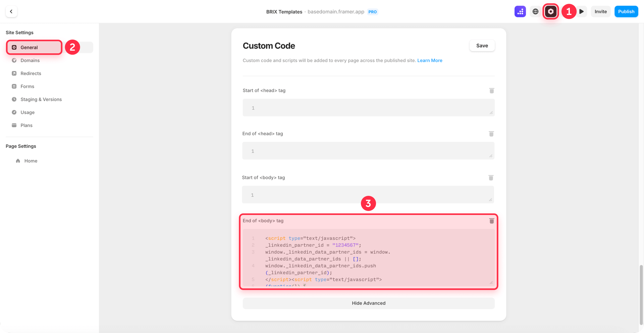Image resolution: width=644 pixels, height=333 pixels.
Task: Publish the site
Action: (626, 11)
